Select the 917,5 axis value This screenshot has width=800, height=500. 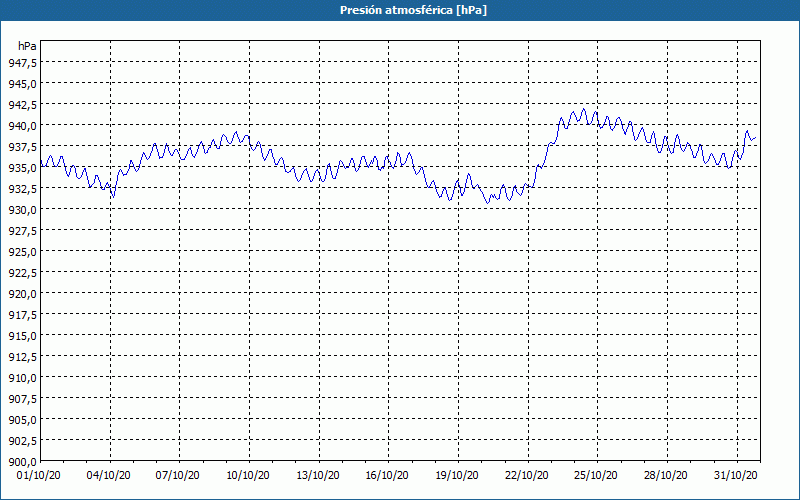tap(22, 315)
